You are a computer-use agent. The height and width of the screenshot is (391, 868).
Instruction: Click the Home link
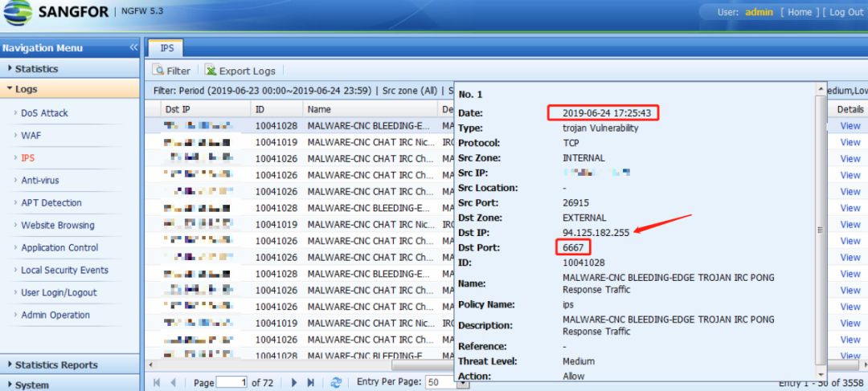[x=800, y=12]
